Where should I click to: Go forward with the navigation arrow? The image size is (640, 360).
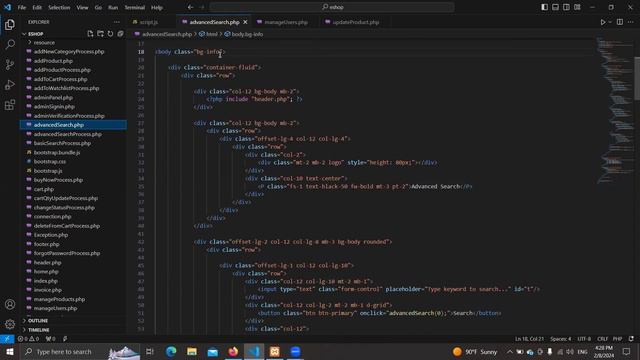point(201,7)
